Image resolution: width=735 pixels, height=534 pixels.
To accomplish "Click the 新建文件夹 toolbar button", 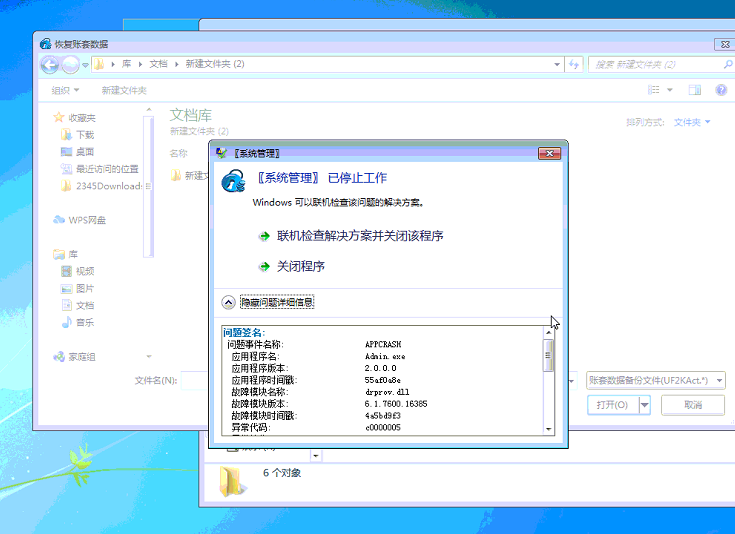I will point(124,90).
